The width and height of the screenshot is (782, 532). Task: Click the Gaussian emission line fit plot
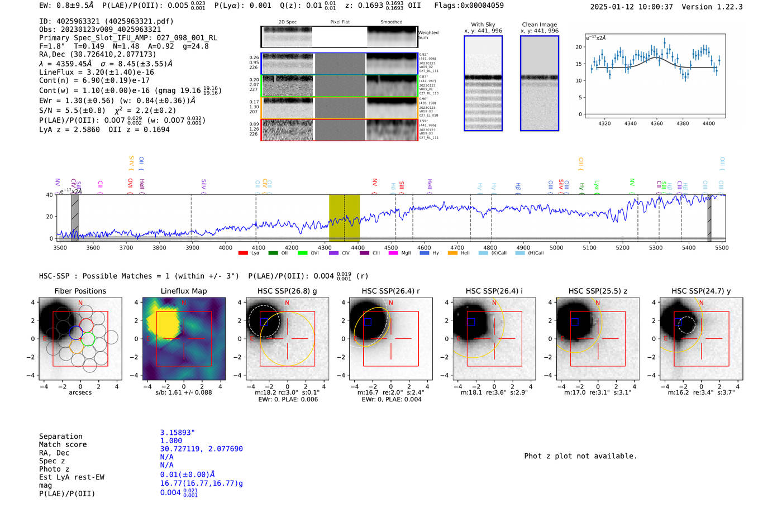click(x=655, y=76)
